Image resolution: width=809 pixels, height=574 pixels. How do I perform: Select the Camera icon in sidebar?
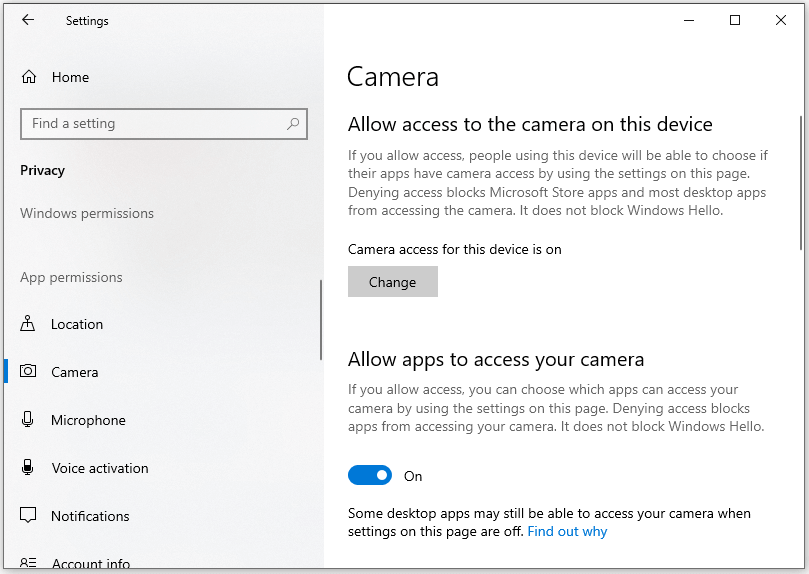click(28, 371)
